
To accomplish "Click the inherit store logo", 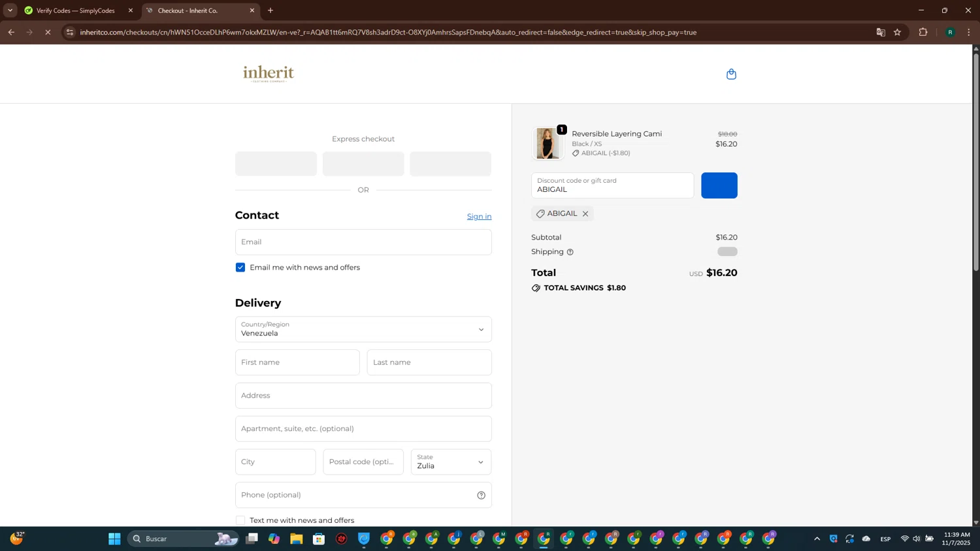I will click(x=269, y=74).
